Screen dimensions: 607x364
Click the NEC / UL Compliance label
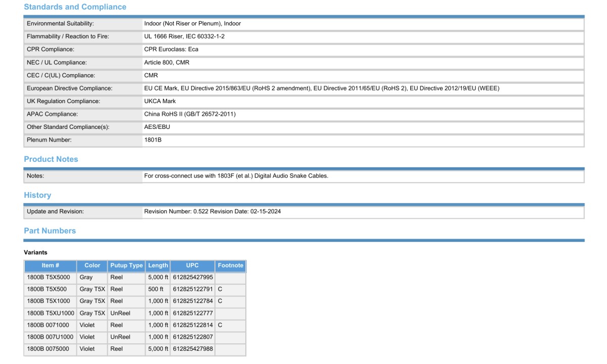tap(57, 63)
